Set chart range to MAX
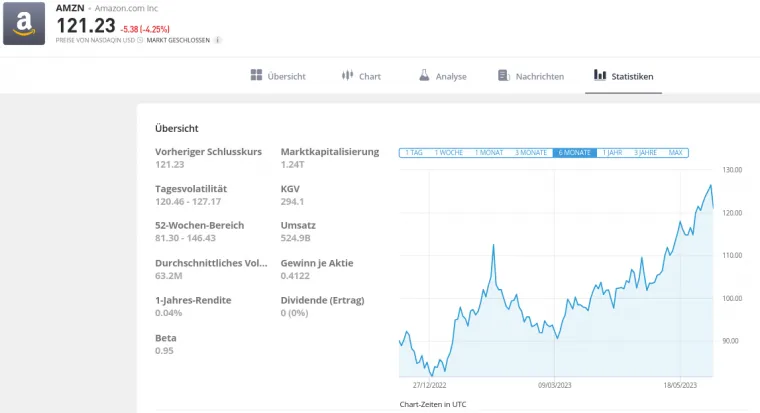 tap(675, 153)
